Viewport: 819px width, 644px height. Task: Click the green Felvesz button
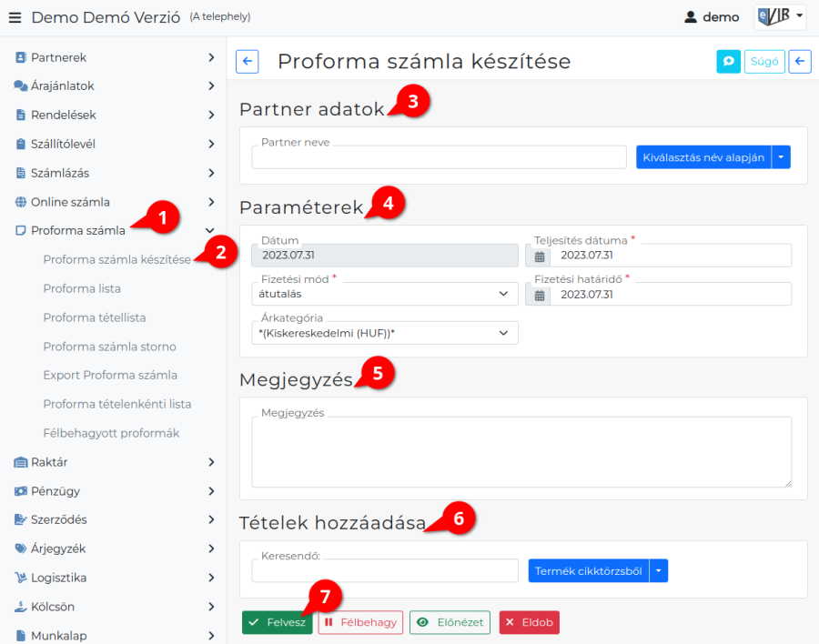pyautogui.click(x=278, y=622)
